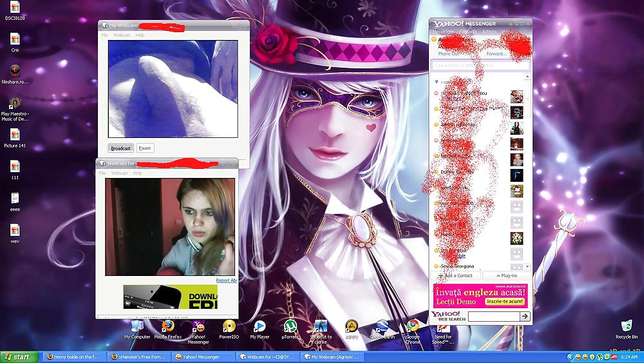Open the Plug-ins panel in Yahoo Messenger

(x=506, y=275)
